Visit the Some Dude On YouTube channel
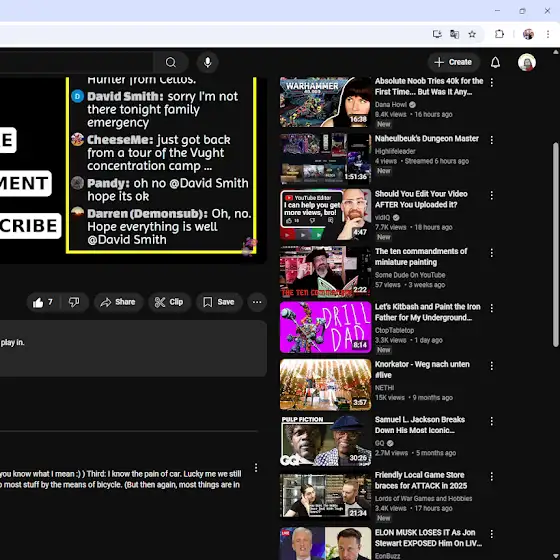This screenshot has height=560, width=560. click(410, 275)
